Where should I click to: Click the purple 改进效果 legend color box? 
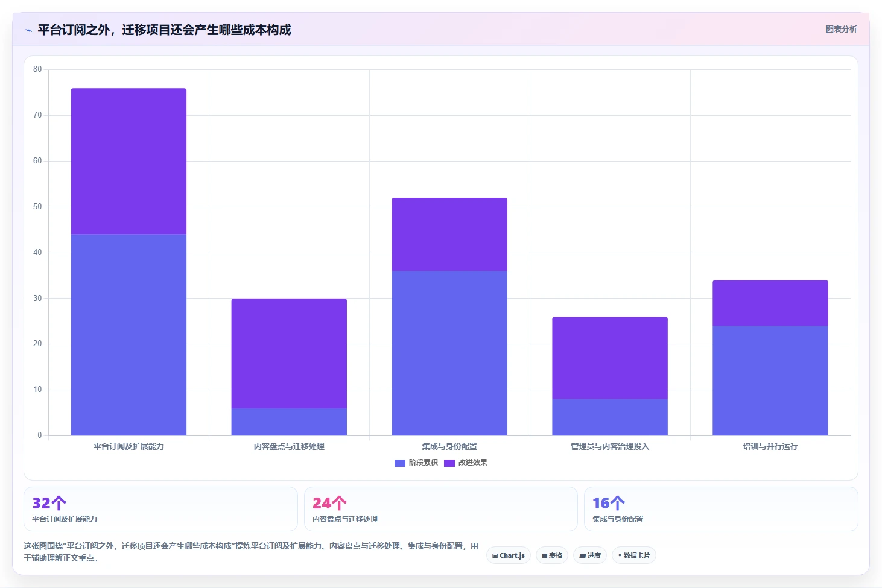(449, 463)
